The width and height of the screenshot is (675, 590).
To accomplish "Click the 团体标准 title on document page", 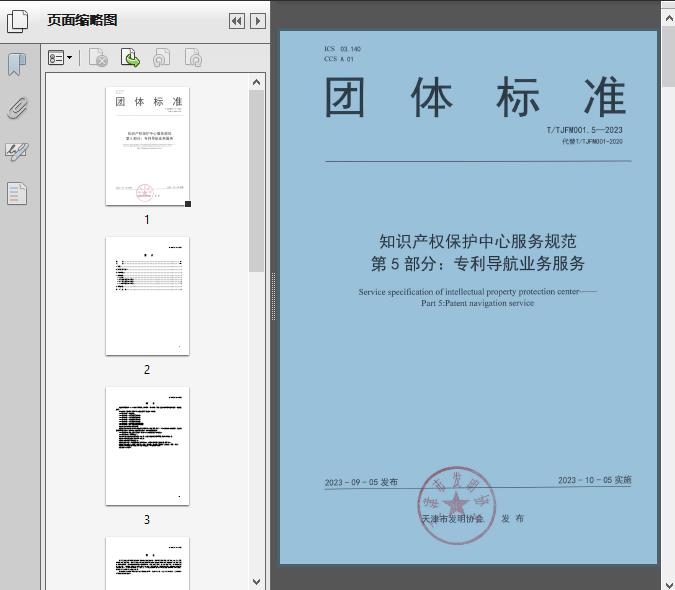I will click(x=475, y=97).
